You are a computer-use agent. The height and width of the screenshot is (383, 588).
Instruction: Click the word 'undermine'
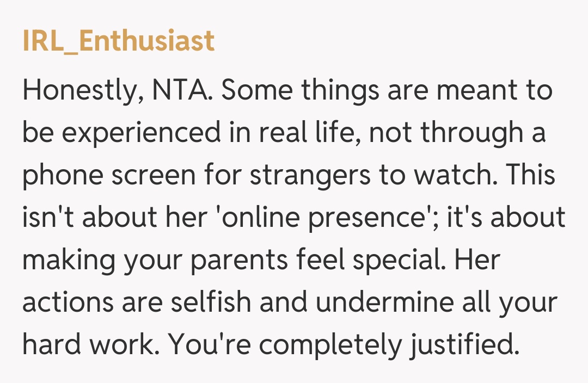(x=388, y=303)
